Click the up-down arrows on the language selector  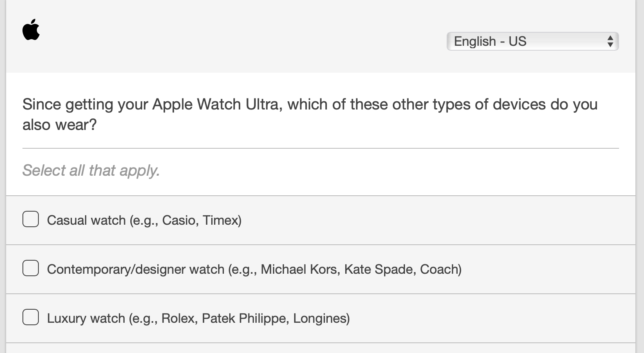(x=610, y=41)
